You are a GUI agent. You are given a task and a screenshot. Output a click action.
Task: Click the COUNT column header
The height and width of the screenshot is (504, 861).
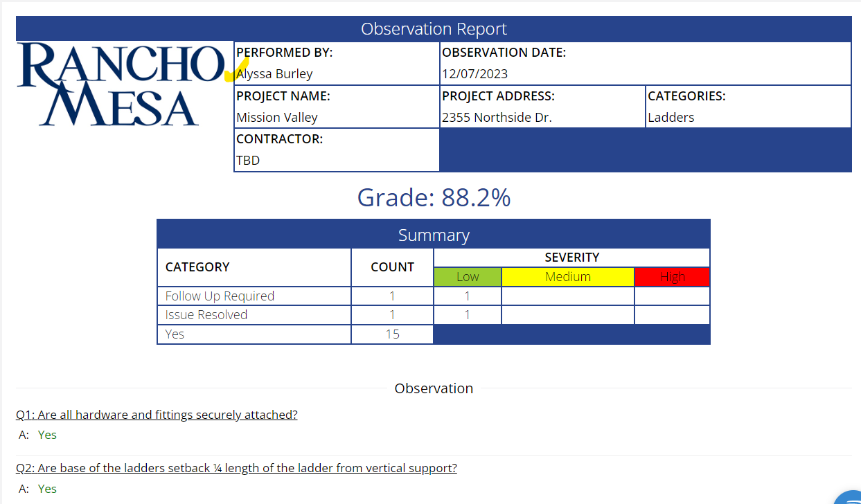coord(393,267)
